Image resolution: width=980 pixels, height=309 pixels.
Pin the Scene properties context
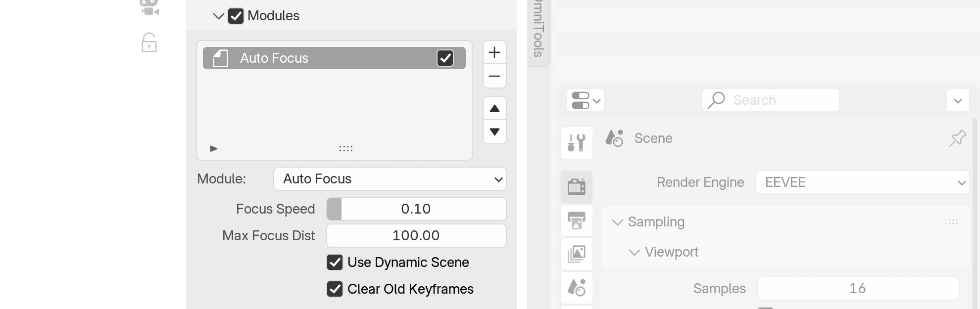pyautogui.click(x=957, y=138)
